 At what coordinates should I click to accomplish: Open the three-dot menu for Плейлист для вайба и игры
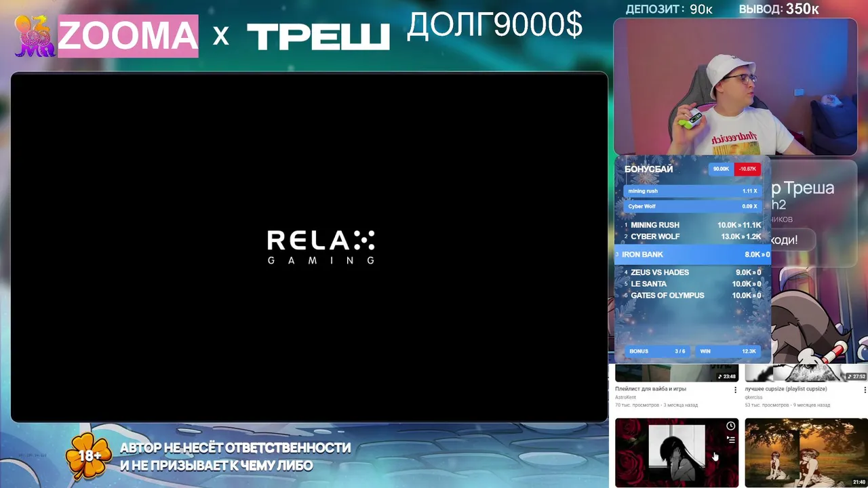tap(735, 390)
